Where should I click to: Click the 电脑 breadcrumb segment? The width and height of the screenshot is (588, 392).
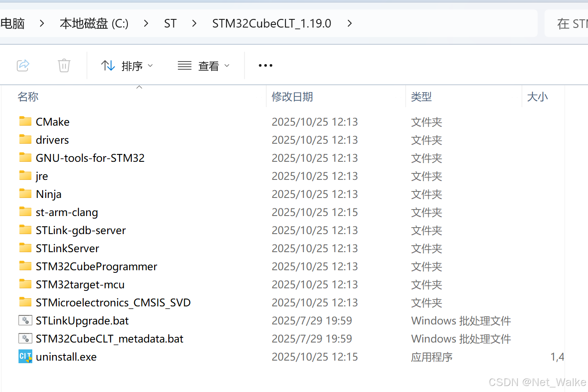click(x=12, y=23)
